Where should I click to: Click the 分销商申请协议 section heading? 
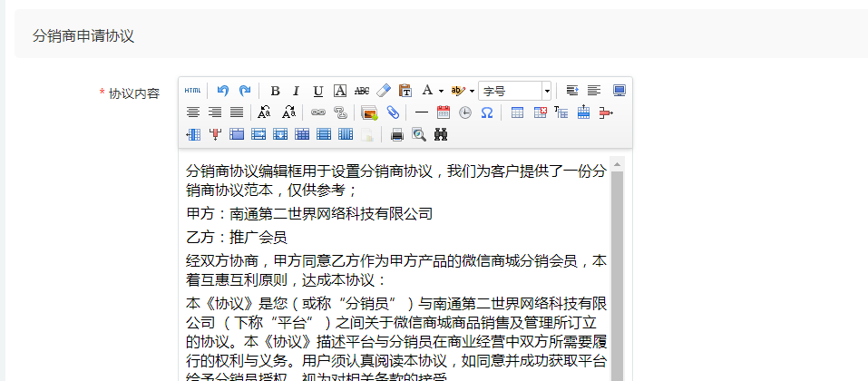(83, 36)
